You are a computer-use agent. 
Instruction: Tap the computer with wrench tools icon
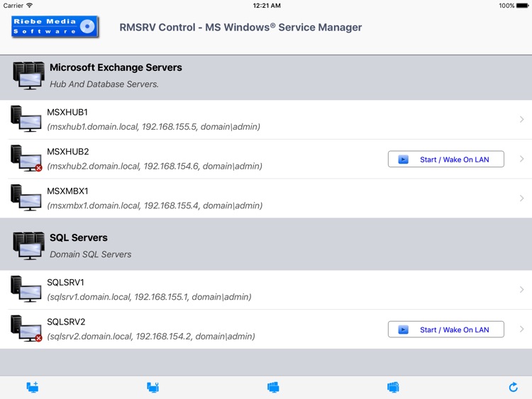click(153, 387)
